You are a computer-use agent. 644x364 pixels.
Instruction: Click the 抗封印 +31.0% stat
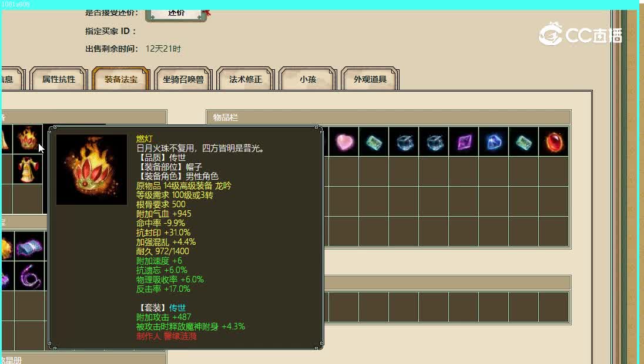coord(163,232)
